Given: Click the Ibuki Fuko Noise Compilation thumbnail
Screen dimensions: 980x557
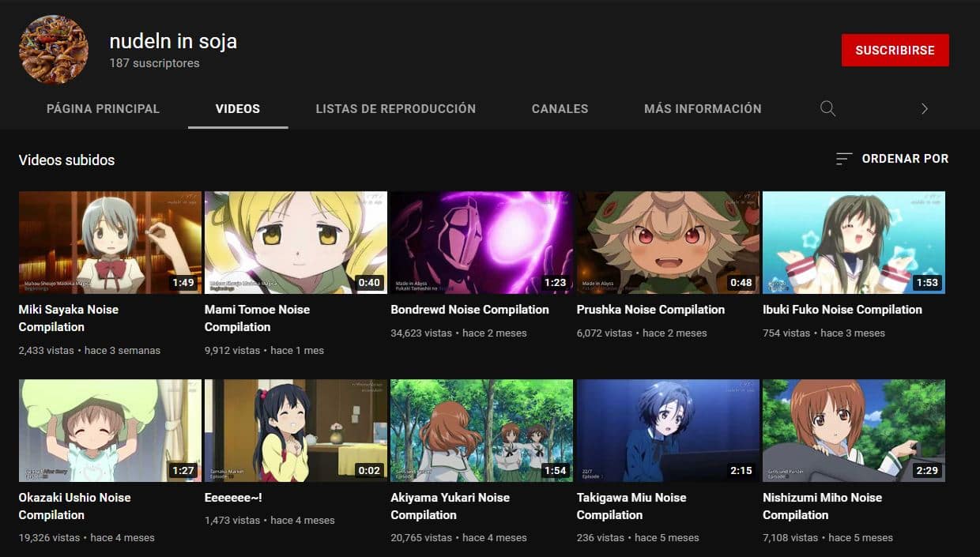Looking at the screenshot, I should click(854, 242).
